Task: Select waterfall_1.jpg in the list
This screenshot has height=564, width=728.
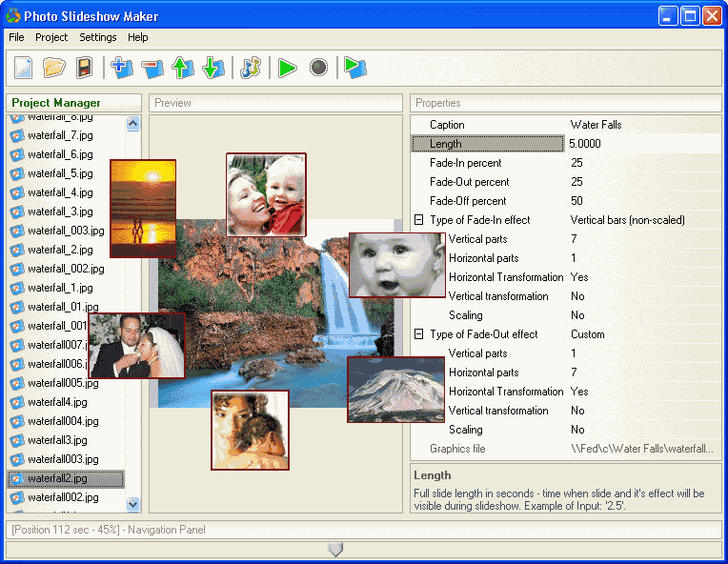Action: point(60,288)
